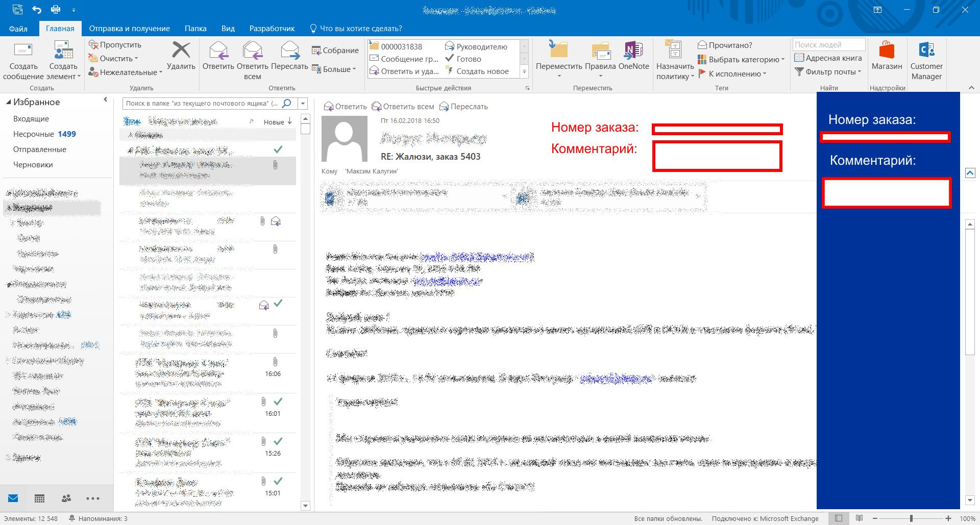Open the Create Item dropdown

(63, 61)
